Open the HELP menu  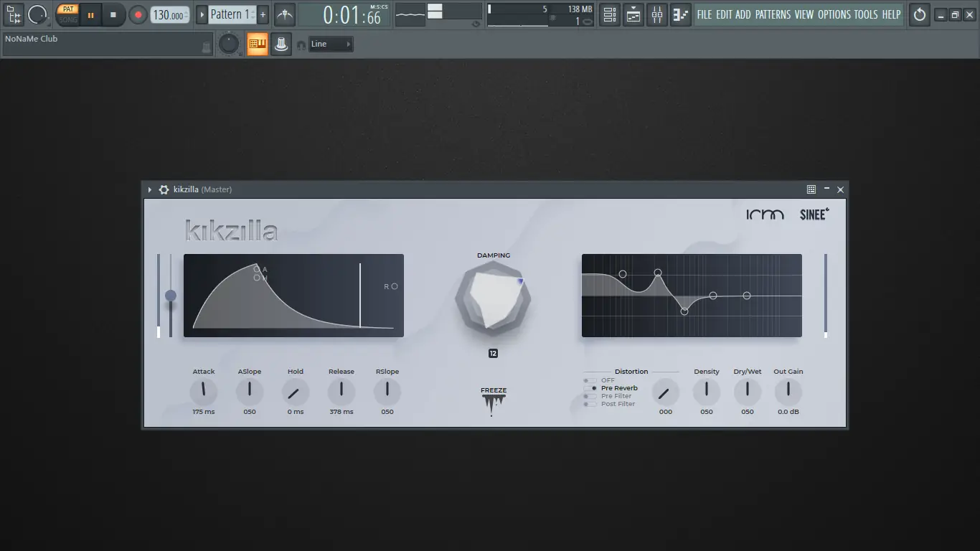click(892, 14)
